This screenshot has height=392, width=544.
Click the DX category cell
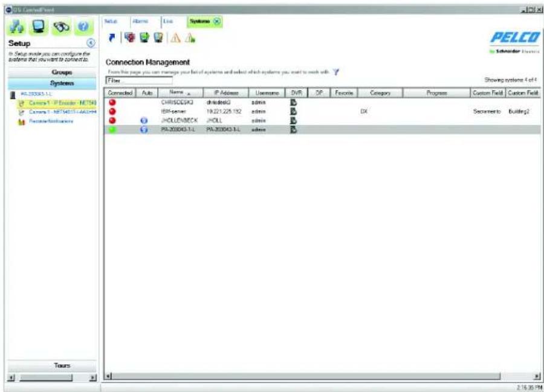[364, 111]
